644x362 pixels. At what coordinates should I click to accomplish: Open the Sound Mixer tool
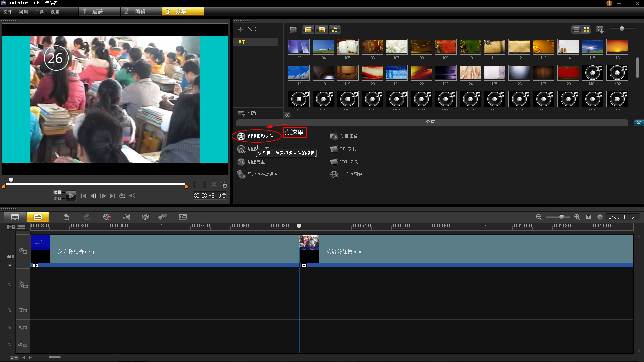[127, 217]
